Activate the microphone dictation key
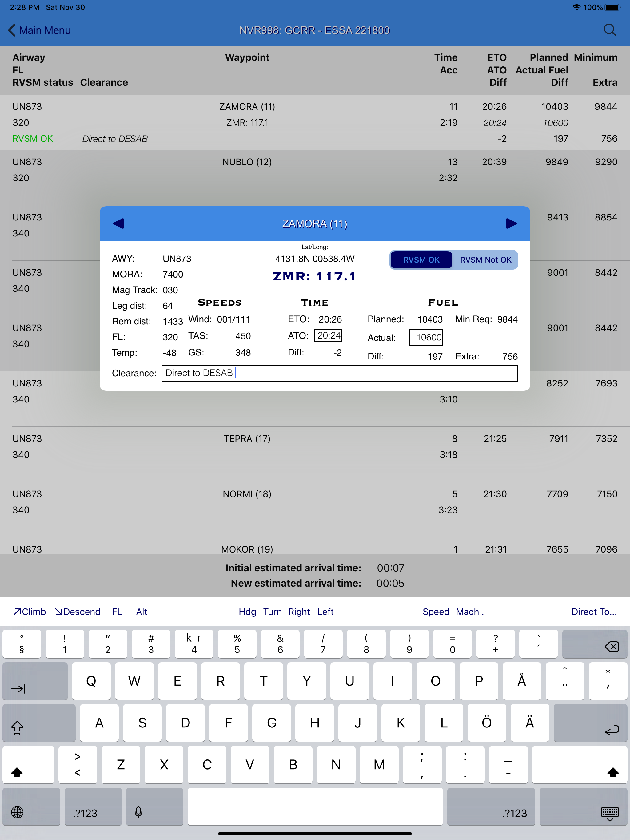This screenshot has width=630, height=840. pyautogui.click(x=154, y=812)
